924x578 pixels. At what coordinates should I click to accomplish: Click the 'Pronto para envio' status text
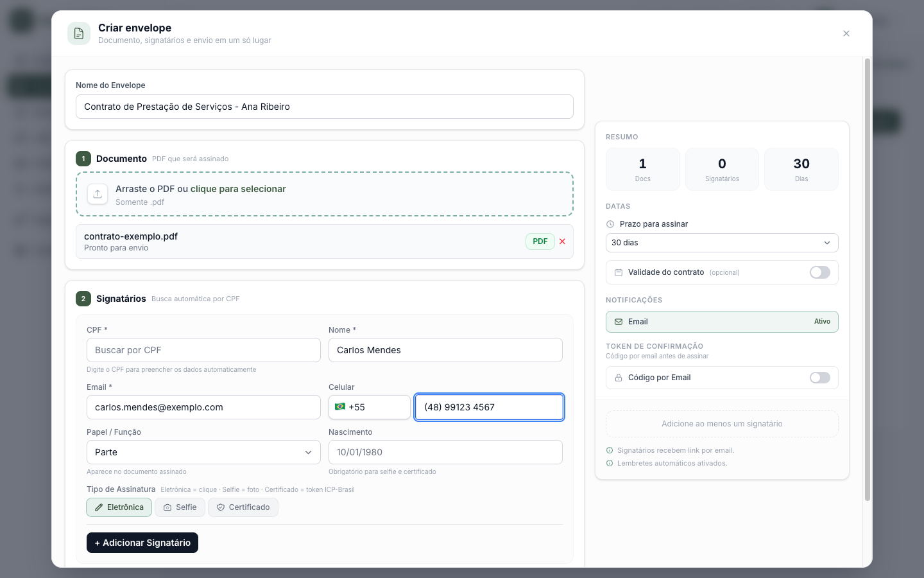click(116, 248)
